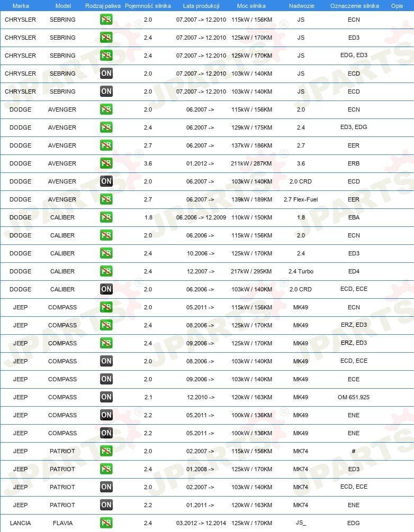Click petrol icon in Chrysler Sebring ECN row
414x532 pixels.
coord(106,20)
